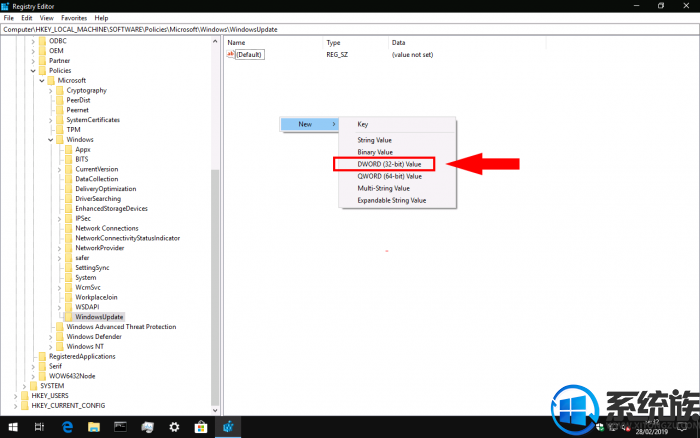Open the File menu
This screenshot has height=438, width=700.
tap(8, 18)
